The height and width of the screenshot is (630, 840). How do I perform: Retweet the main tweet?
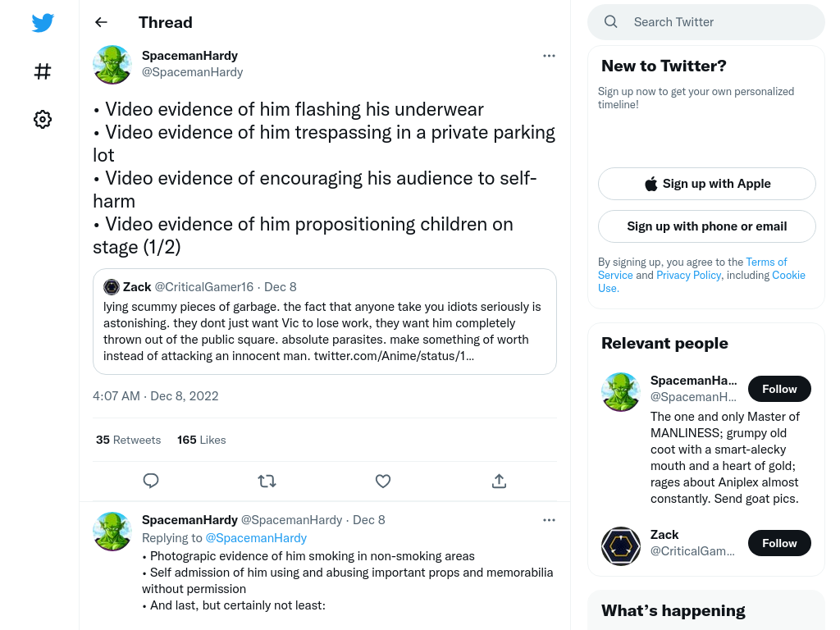click(x=267, y=481)
